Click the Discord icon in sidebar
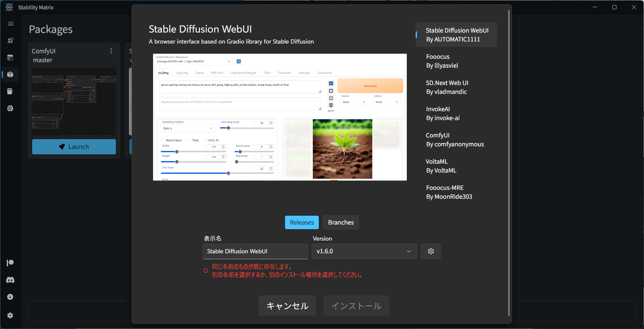The width and height of the screenshot is (644, 329). 11,280
